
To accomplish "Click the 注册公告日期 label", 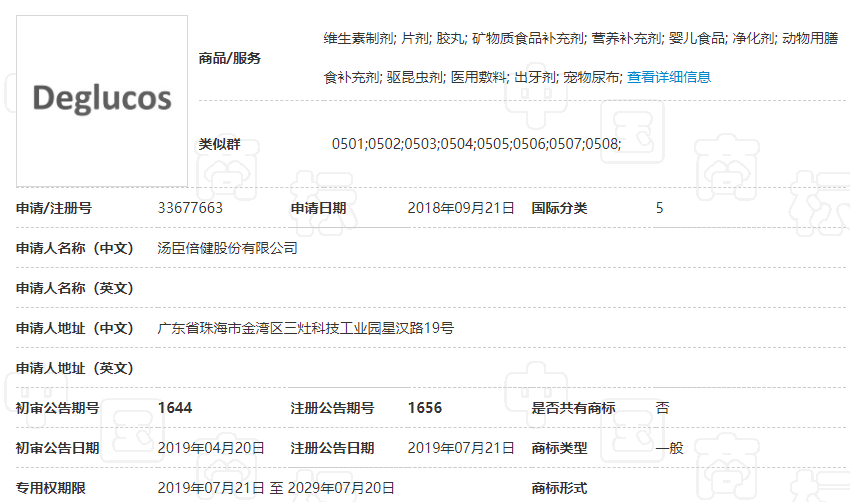I will tap(333, 448).
